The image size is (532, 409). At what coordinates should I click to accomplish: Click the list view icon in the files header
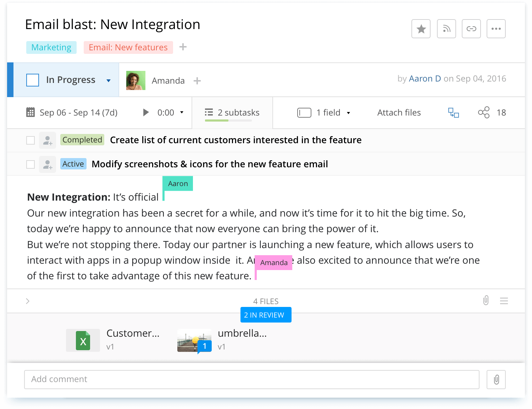click(504, 301)
